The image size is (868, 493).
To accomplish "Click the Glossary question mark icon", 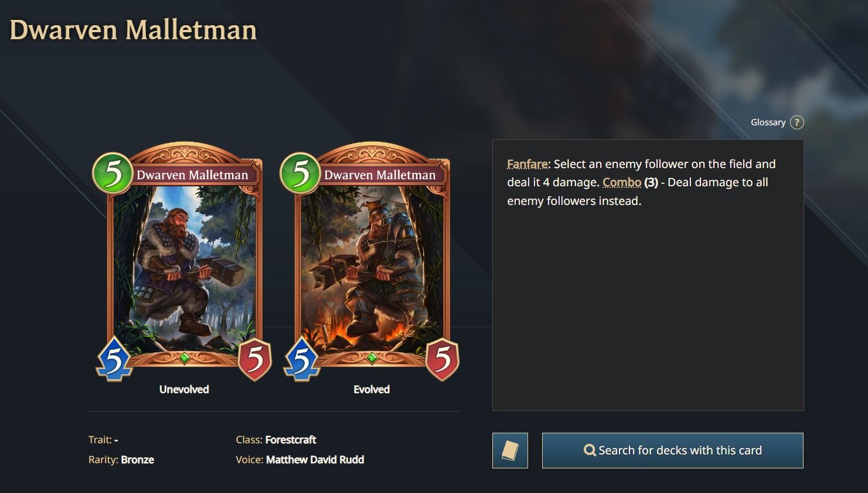I will (x=796, y=122).
